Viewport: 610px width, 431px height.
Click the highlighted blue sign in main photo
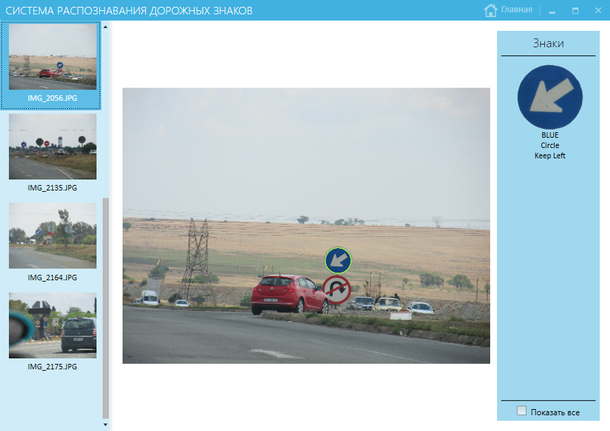[338, 260]
